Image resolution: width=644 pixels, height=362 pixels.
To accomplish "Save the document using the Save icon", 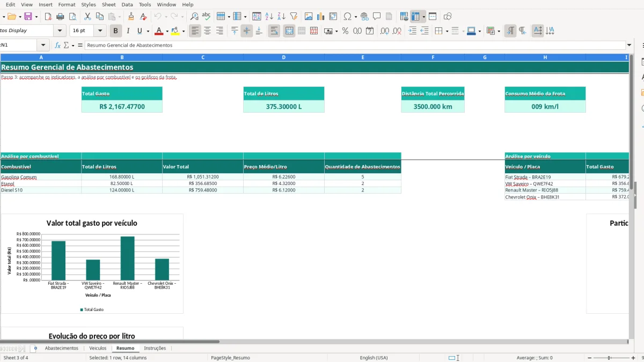I will (x=28, y=17).
